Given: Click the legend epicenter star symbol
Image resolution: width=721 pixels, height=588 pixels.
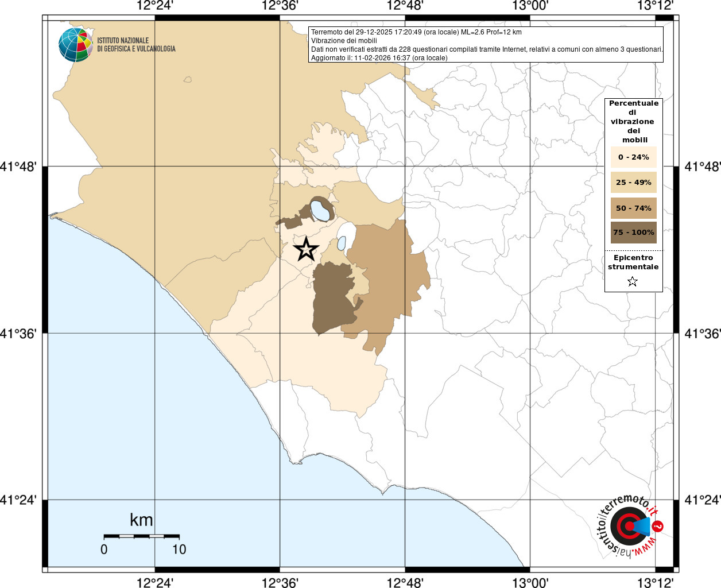Looking at the screenshot, I should 633,281.
